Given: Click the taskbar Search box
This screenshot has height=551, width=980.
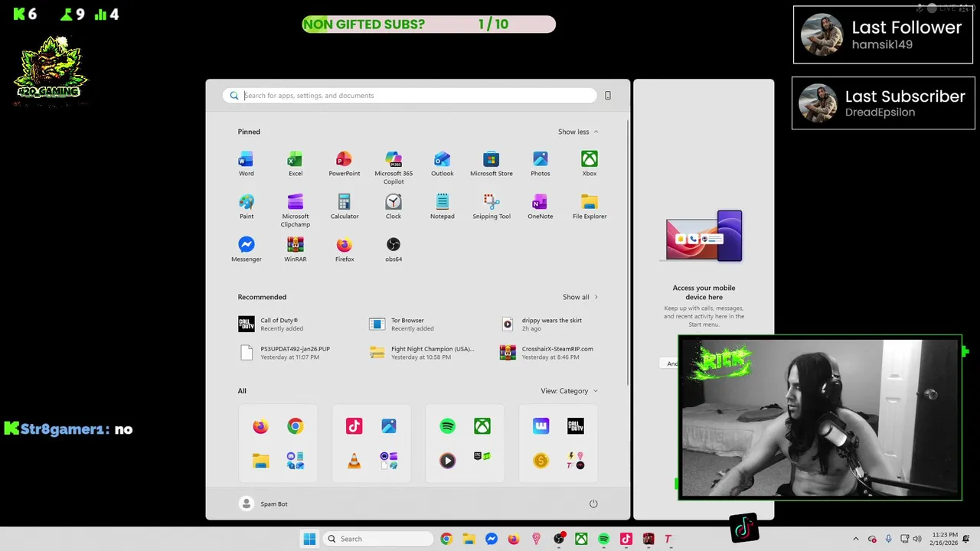Looking at the screenshot, I should tap(378, 539).
